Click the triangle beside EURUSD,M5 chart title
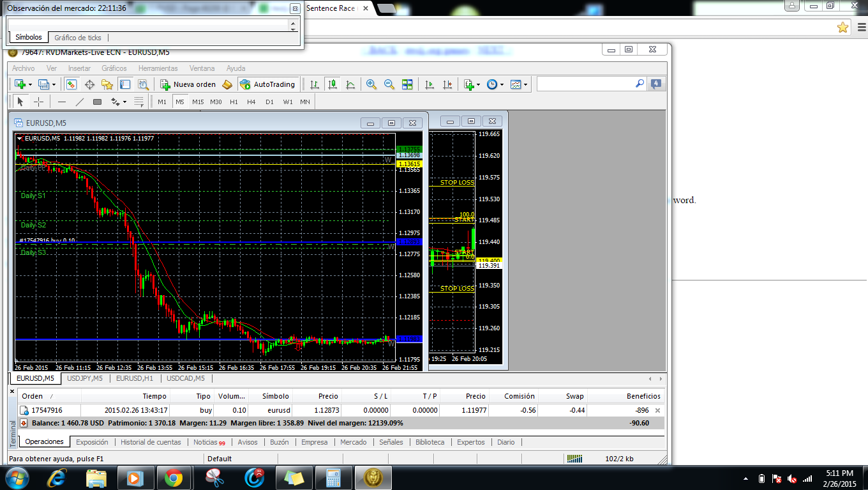This screenshot has width=868, height=490. click(20, 138)
